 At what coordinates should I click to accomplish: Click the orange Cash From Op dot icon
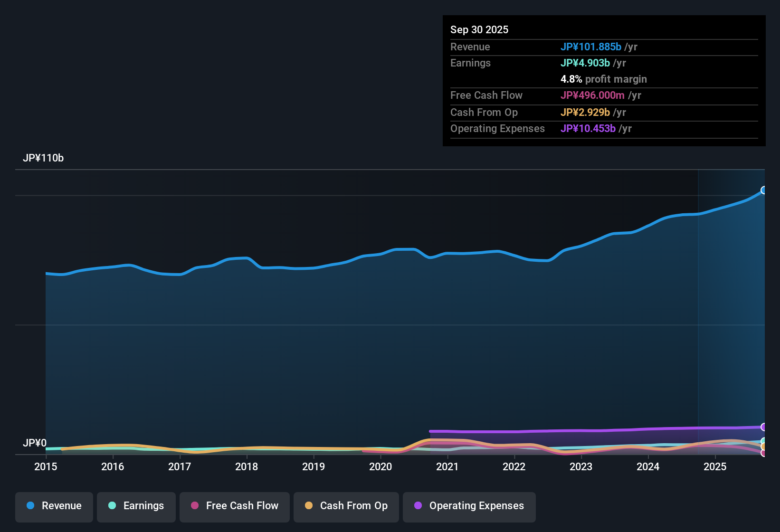click(309, 506)
